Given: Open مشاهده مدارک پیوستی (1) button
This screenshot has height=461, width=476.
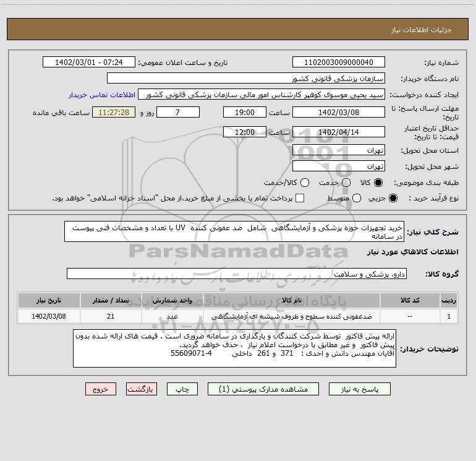Looking at the screenshot, I should point(263,389).
